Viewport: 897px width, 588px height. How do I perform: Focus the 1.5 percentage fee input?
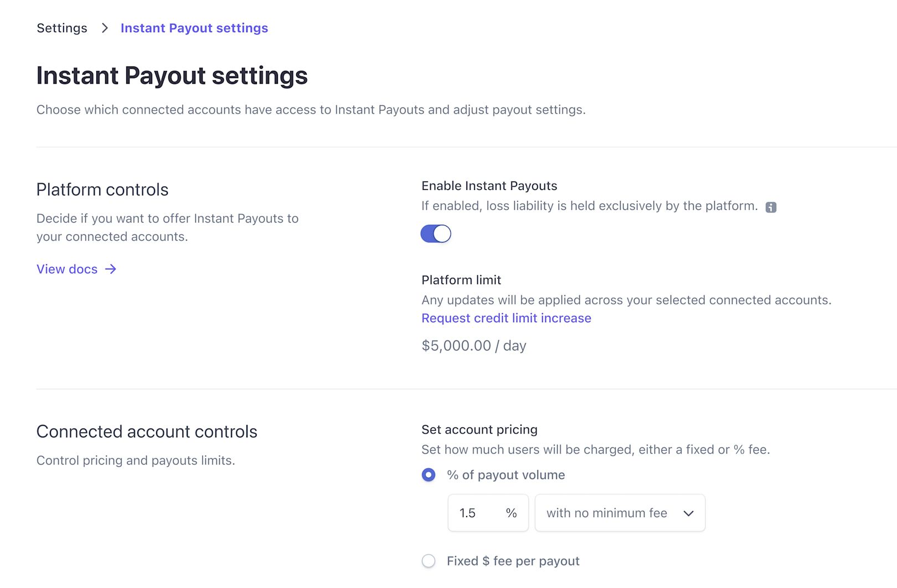(476, 513)
